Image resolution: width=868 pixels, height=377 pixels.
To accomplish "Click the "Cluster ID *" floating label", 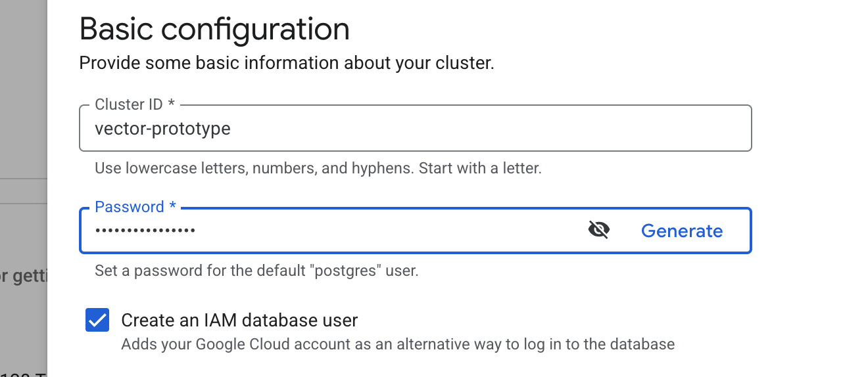I will click(x=135, y=104).
